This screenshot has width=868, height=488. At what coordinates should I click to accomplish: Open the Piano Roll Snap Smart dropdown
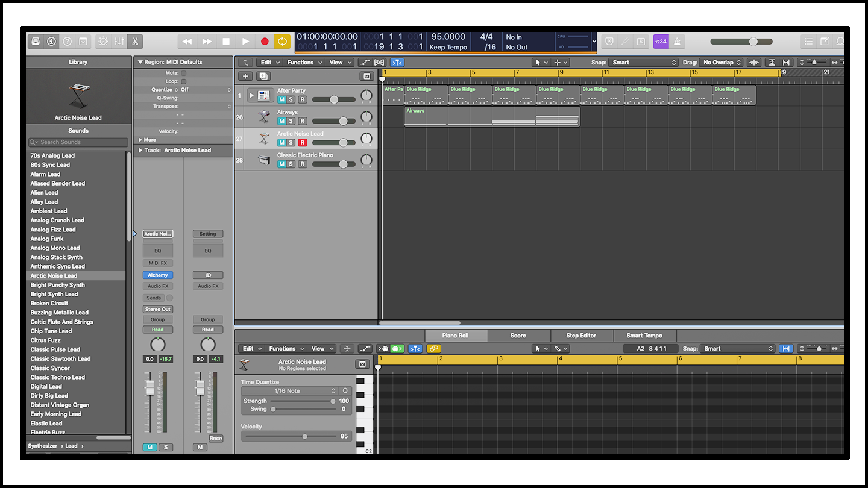[738, 348]
